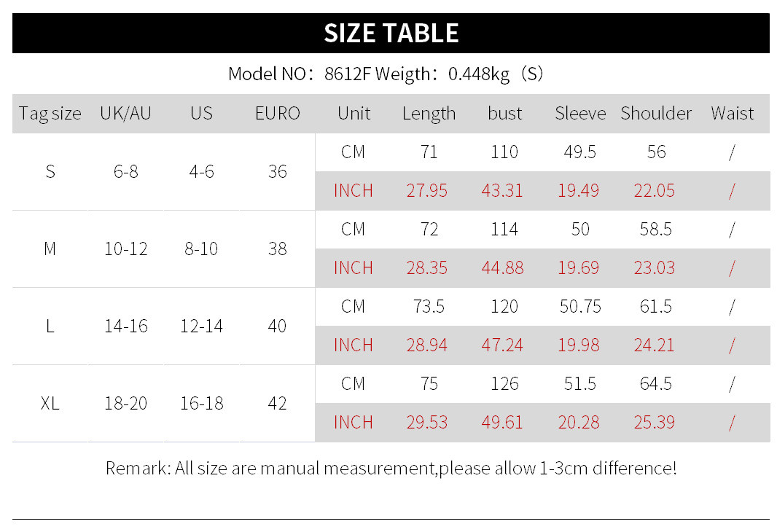777x532 pixels.
Task: Select the S tag size cell
Action: [50, 172]
